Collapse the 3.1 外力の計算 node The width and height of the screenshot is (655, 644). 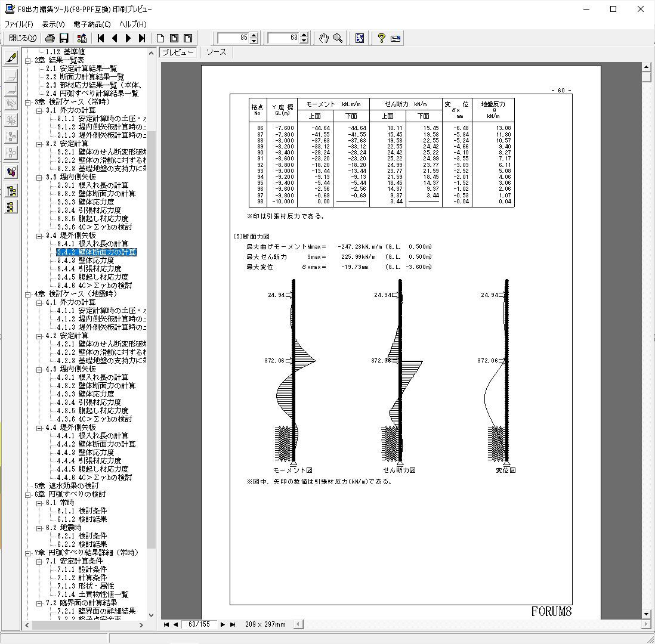(39, 111)
